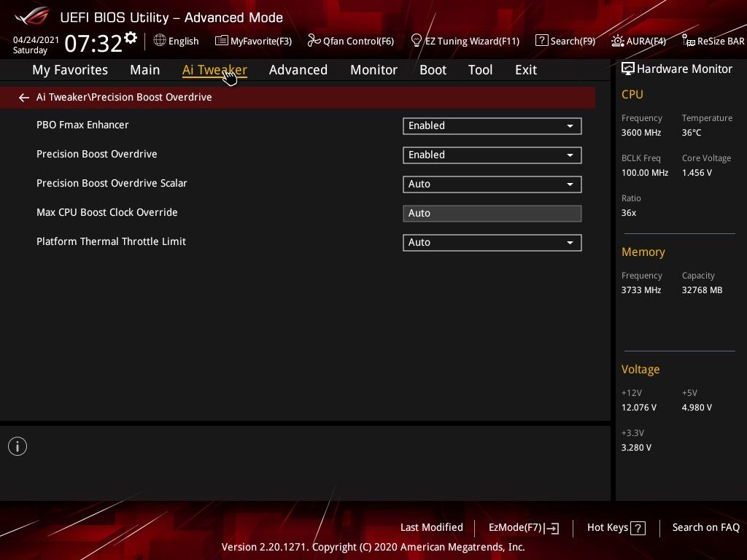This screenshot has width=747, height=560.
Task: Click the MyFavorite(F3) label
Action: (x=261, y=42)
